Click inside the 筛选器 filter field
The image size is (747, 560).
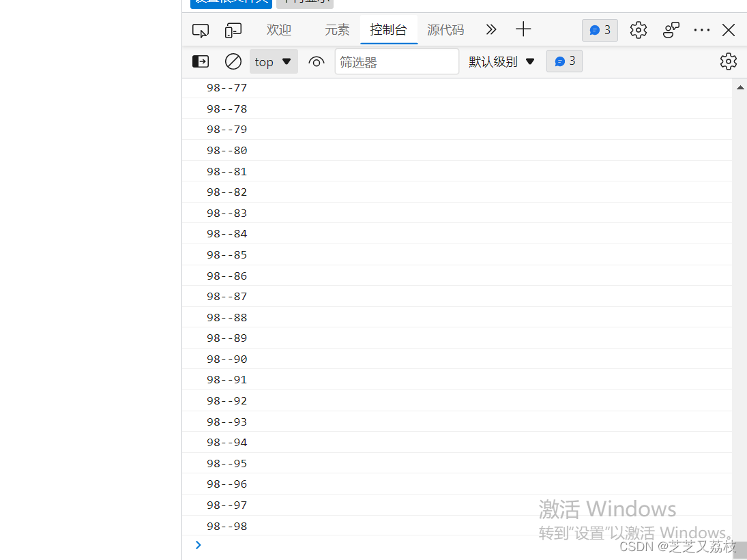(396, 61)
